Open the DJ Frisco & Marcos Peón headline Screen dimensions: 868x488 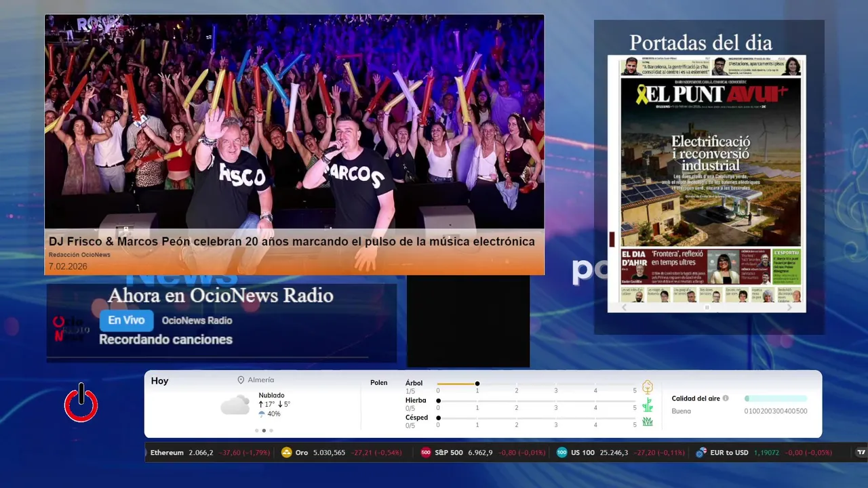(x=292, y=241)
